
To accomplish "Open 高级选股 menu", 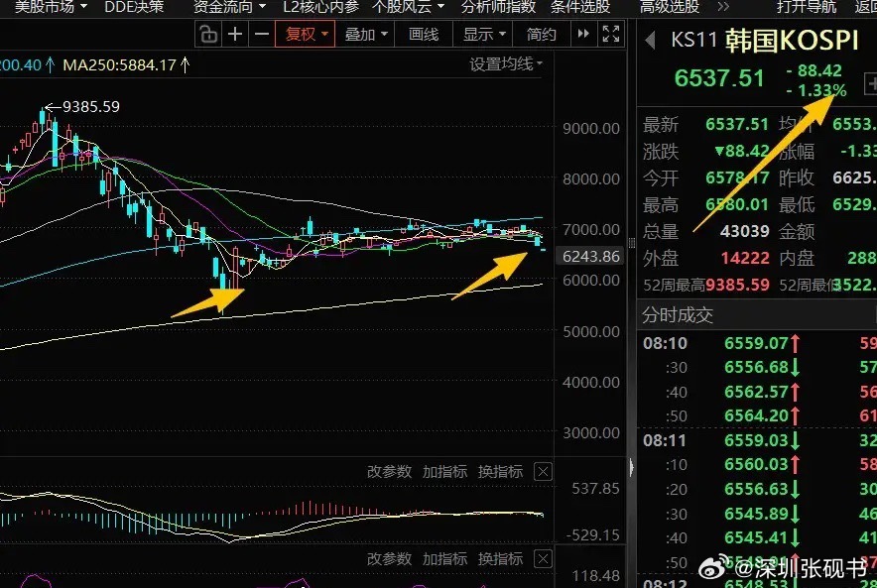I will [670, 7].
